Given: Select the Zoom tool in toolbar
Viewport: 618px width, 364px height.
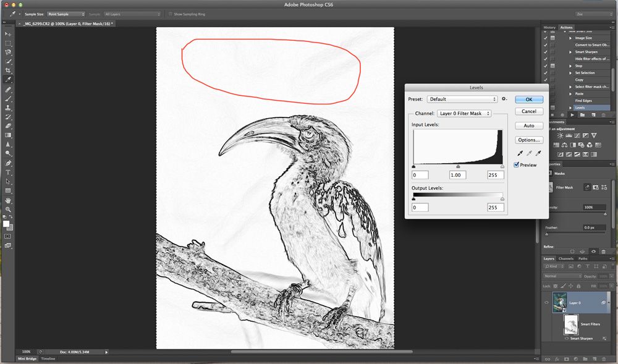Looking at the screenshot, I should [x=8, y=210].
